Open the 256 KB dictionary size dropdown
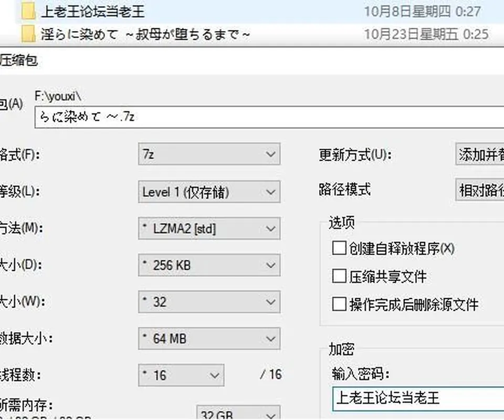 coord(209,265)
